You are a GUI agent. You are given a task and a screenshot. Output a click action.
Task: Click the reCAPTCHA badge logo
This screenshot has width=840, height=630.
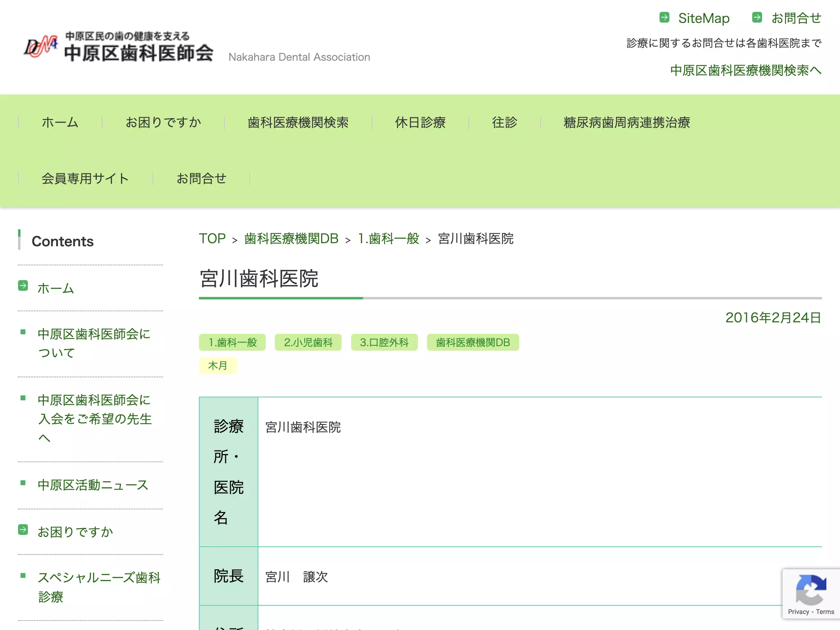coord(811,590)
